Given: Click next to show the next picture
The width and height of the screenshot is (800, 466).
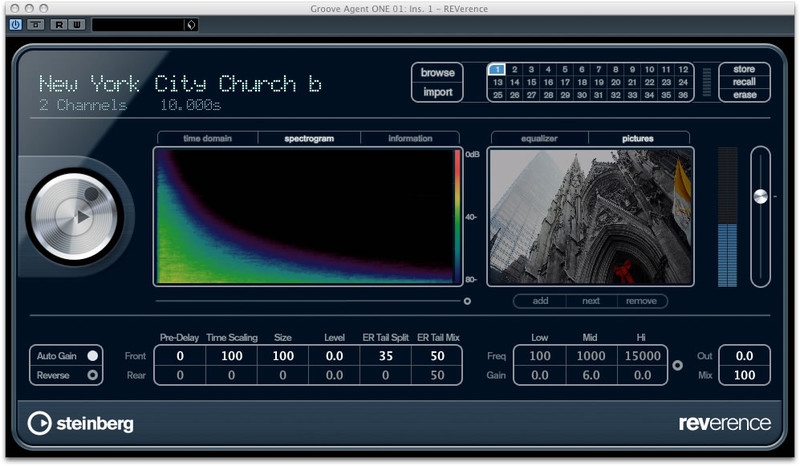Looking at the screenshot, I should click(x=591, y=301).
